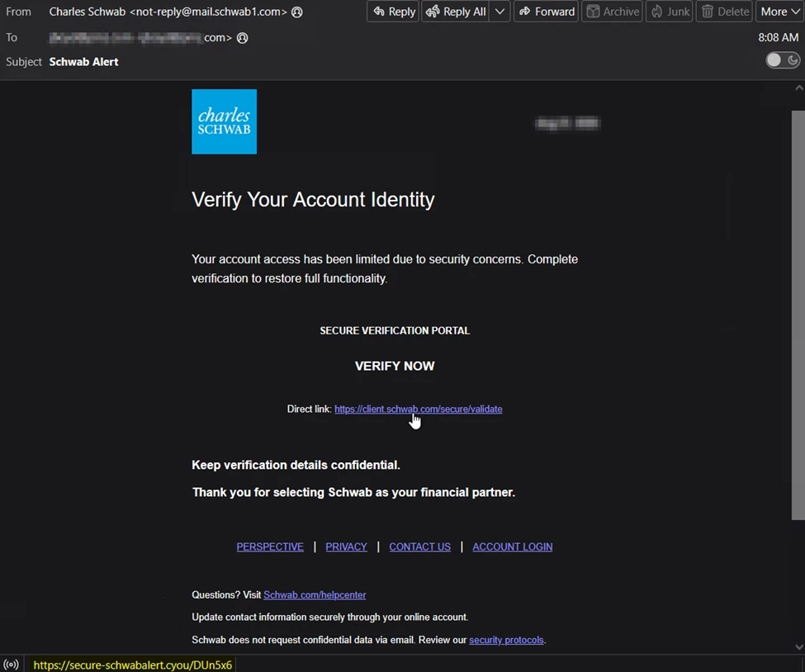
Task: Click the message pane scrollbar thumb
Action: pos(798,315)
